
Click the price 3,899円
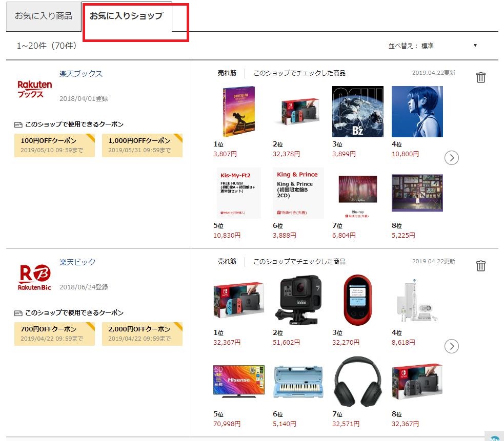[x=344, y=154]
